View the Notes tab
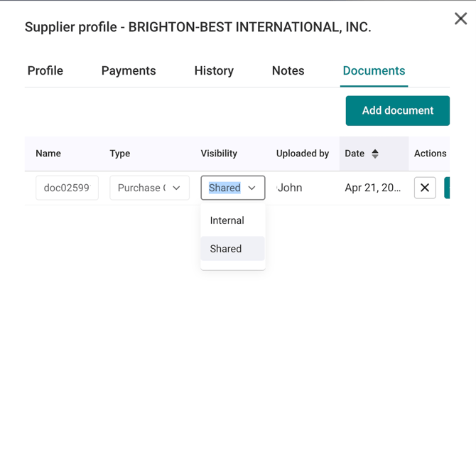This screenshot has width=476, height=455. pyautogui.click(x=288, y=71)
